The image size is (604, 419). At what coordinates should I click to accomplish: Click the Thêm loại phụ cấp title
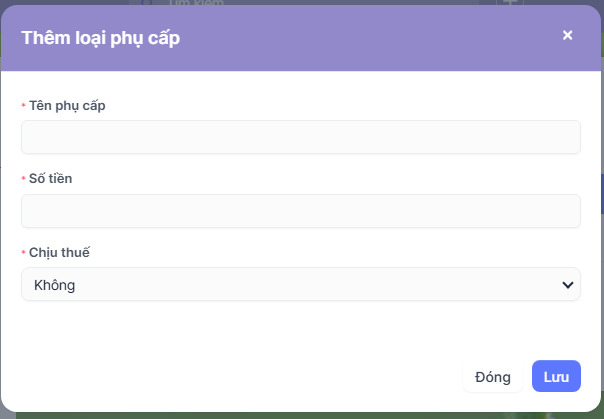tap(100, 38)
